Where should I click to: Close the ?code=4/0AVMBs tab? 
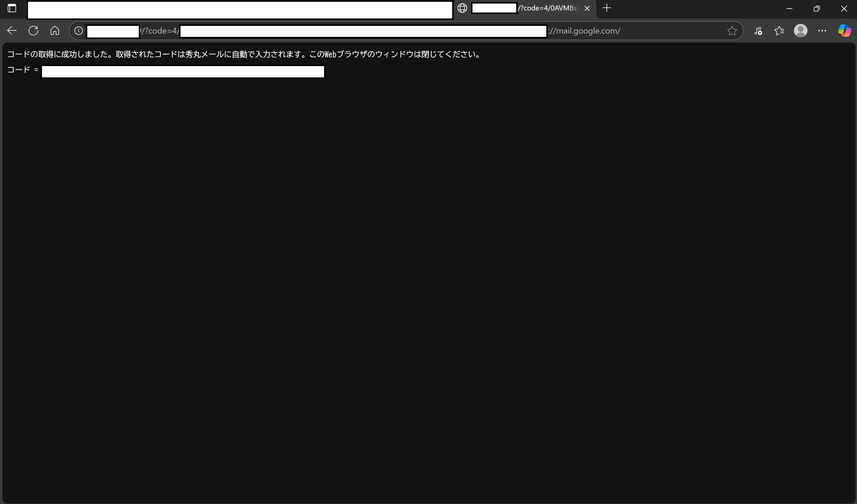[587, 9]
